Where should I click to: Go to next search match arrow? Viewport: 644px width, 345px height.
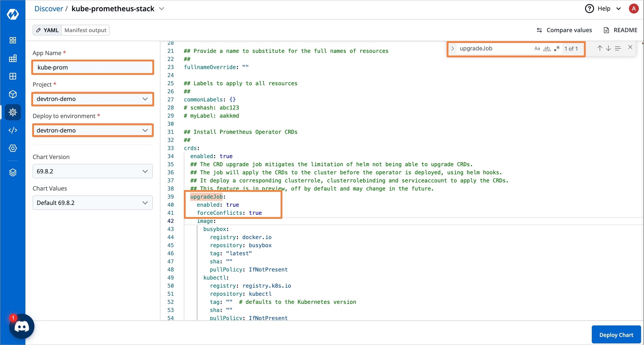pos(608,48)
